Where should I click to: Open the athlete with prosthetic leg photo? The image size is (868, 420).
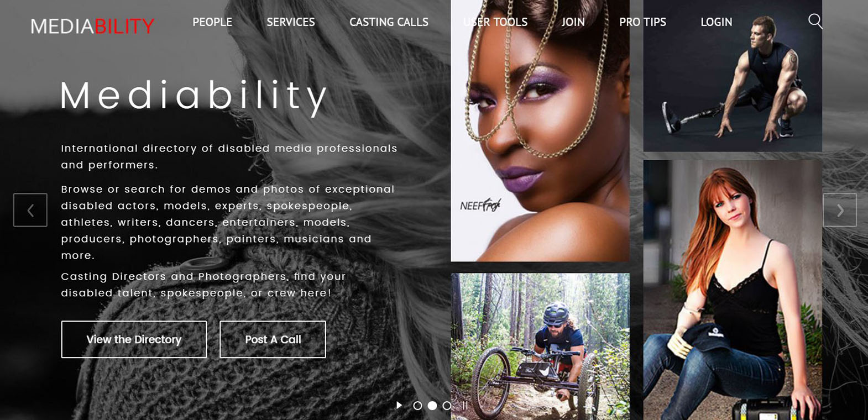coord(733,76)
